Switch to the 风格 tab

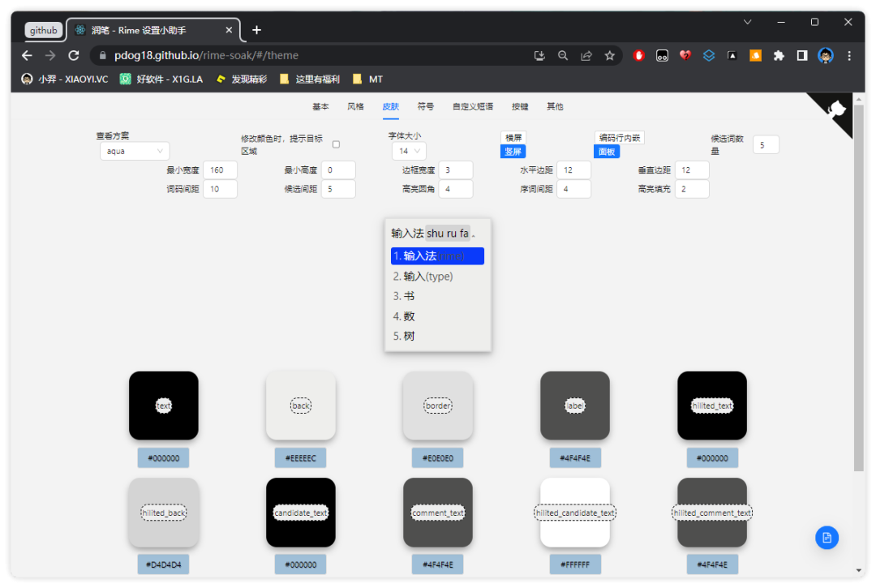click(355, 106)
